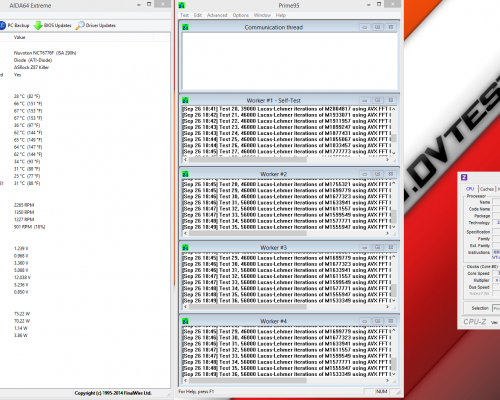Select the '25 °C (77 °F)' temperature row
The image size is (500, 400).
(27, 176)
